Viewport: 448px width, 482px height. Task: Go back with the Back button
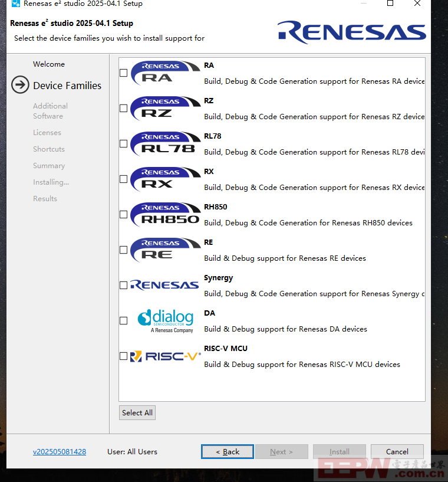click(228, 451)
